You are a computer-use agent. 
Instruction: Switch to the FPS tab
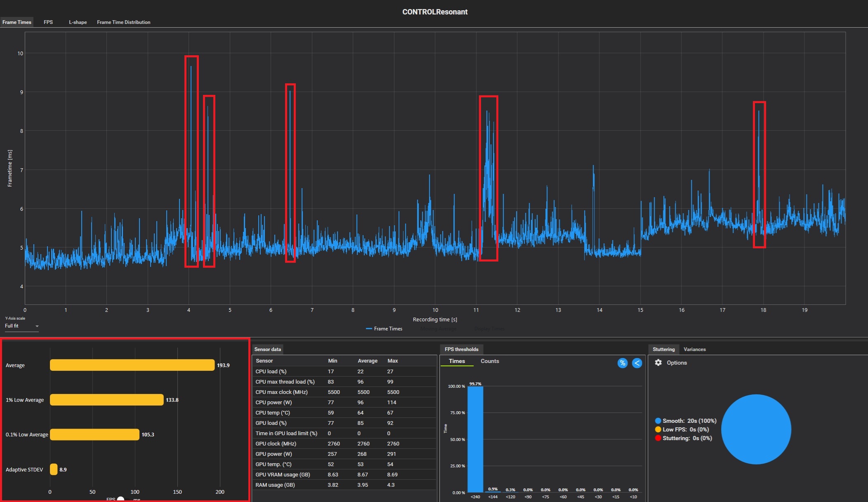tap(48, 22)
